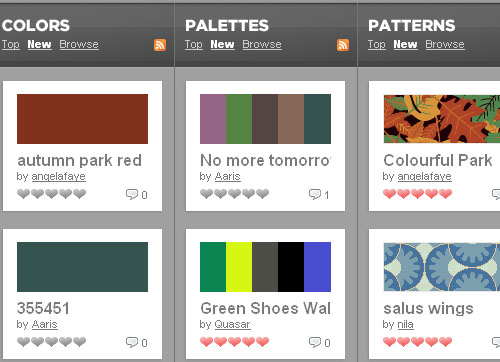The height and width of the screenshot is (362, 500).
Task: Open Quasar user profile link
Action: pos(232,324)
